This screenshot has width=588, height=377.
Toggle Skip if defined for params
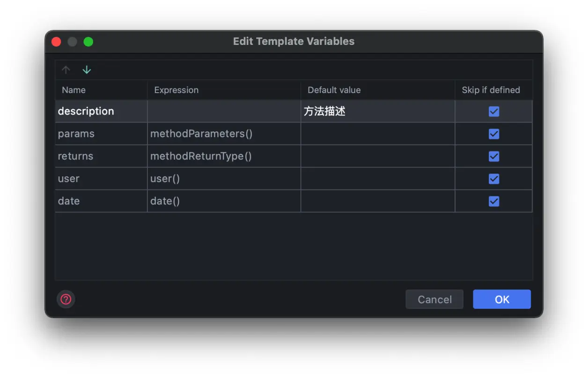494,134
